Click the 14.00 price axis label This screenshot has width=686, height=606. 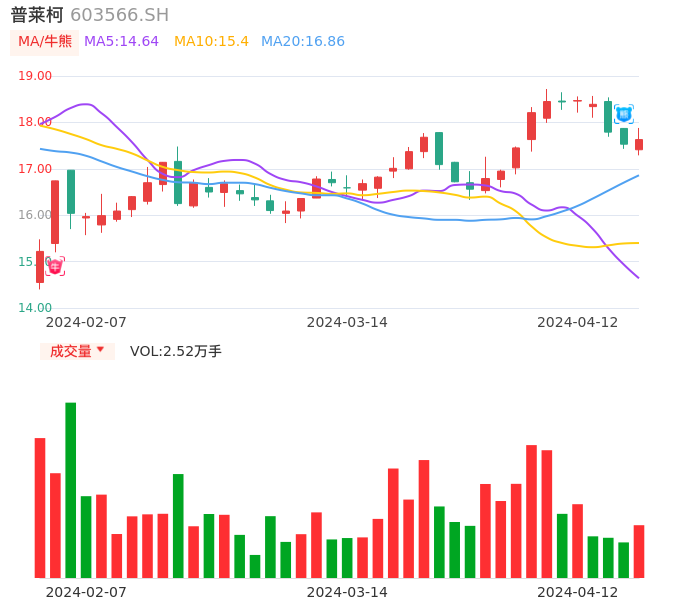point(35,308)
